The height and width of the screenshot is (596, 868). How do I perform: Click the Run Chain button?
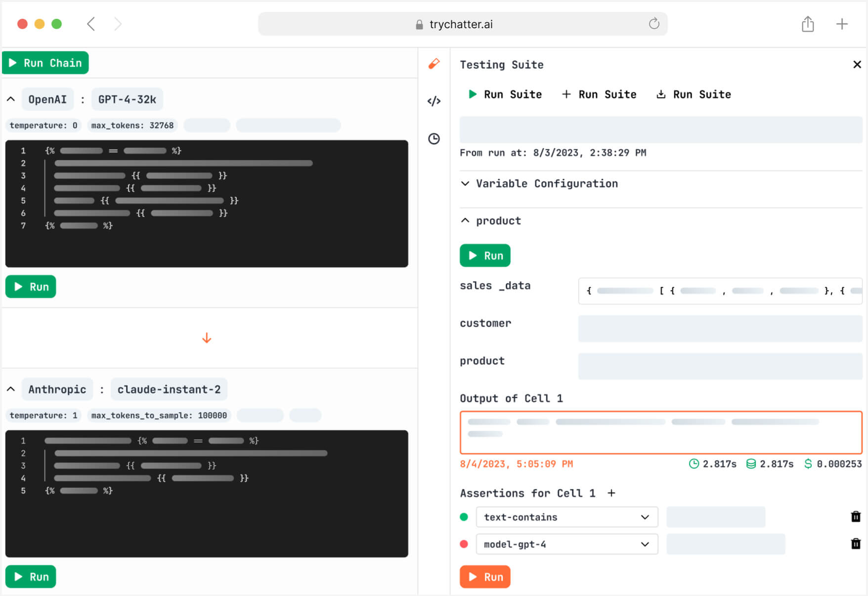click(x=45, y=63)
